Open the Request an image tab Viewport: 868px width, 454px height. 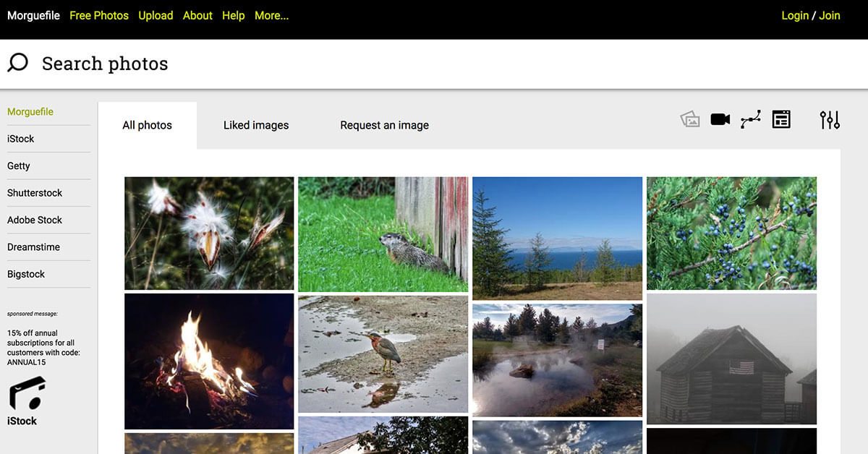tap(385, 125)
